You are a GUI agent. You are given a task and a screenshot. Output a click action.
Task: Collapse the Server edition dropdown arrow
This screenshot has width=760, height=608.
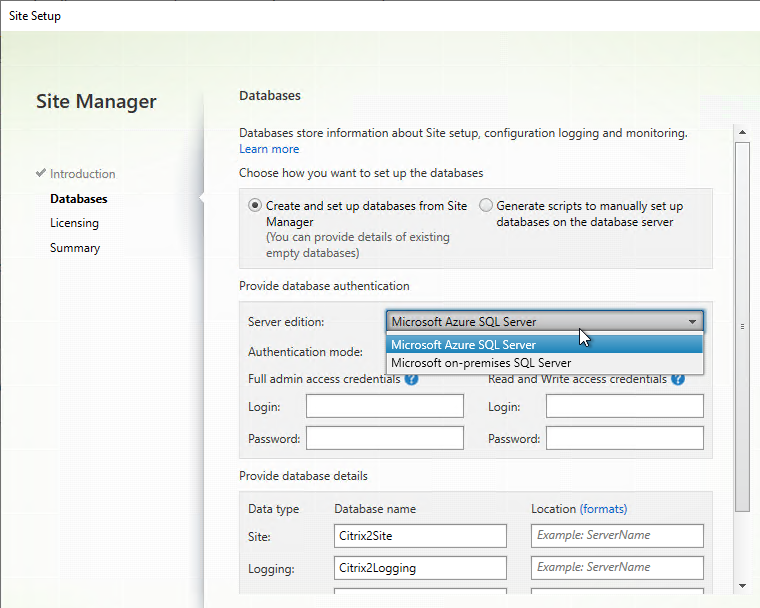click(692, 322)
